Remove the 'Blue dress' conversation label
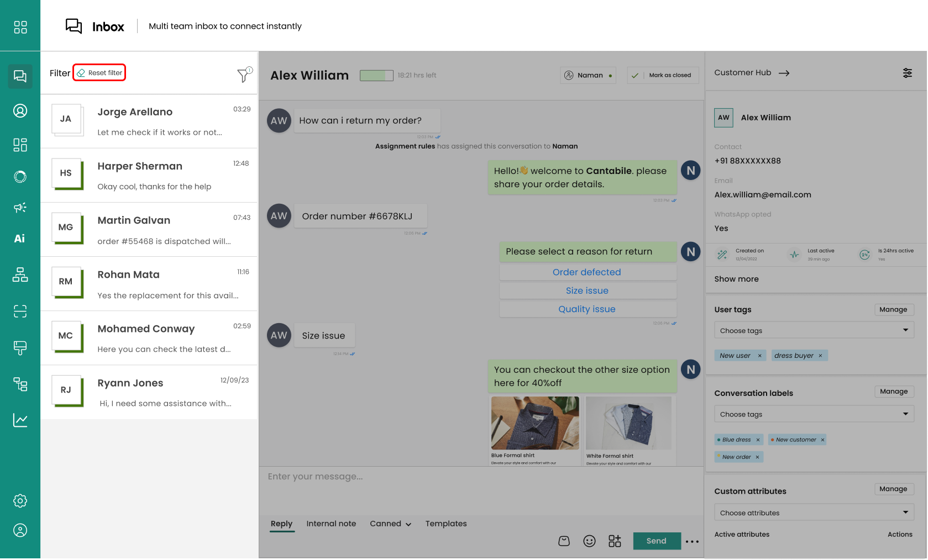928x560 pixels. 758,440
